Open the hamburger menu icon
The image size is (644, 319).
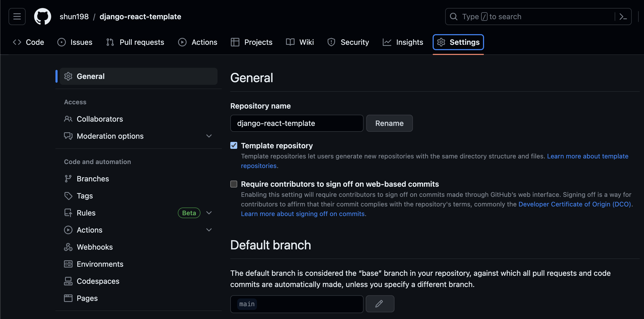[x=17, y=16]
